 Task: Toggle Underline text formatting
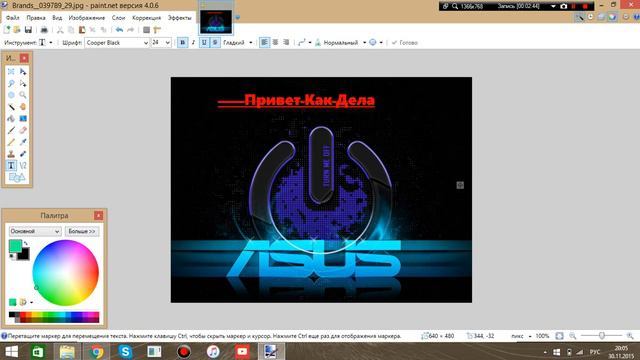[204, 42]
